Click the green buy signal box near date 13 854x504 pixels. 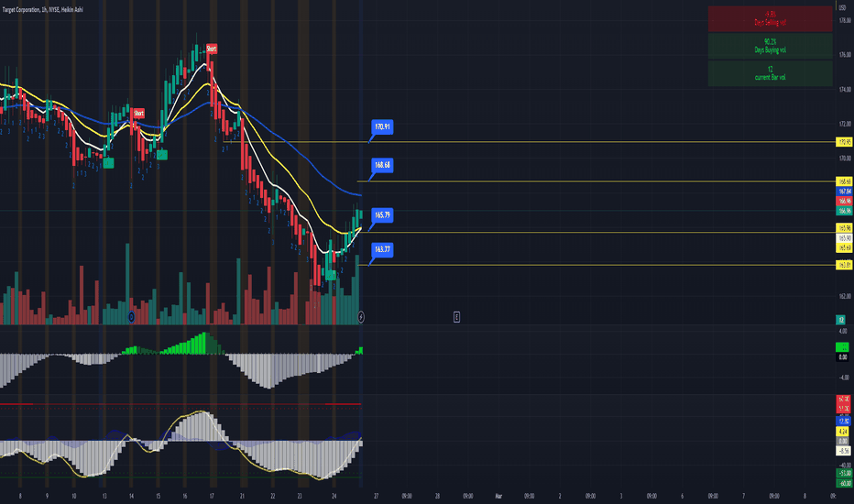pyautogui.click(x=108, y=162)
